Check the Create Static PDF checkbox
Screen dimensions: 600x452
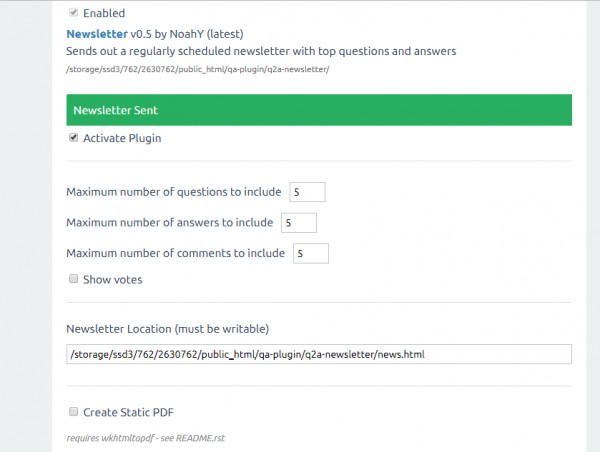pos(73,411)
